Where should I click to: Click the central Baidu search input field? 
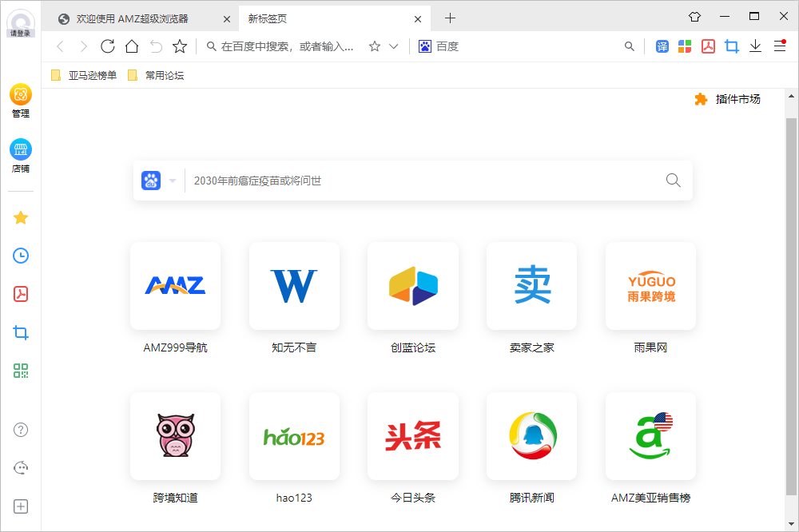tap(423, 181)
